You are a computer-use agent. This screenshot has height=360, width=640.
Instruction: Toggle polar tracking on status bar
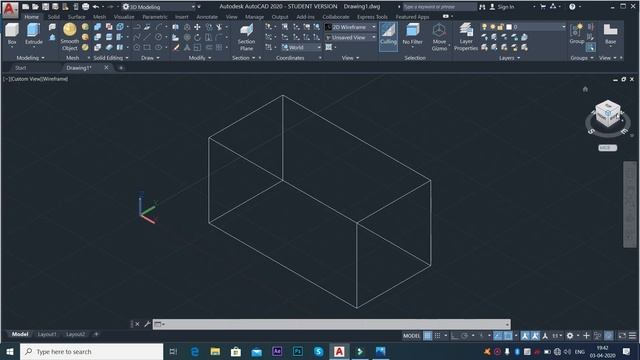pyautogui.click(x=464, y=336)
